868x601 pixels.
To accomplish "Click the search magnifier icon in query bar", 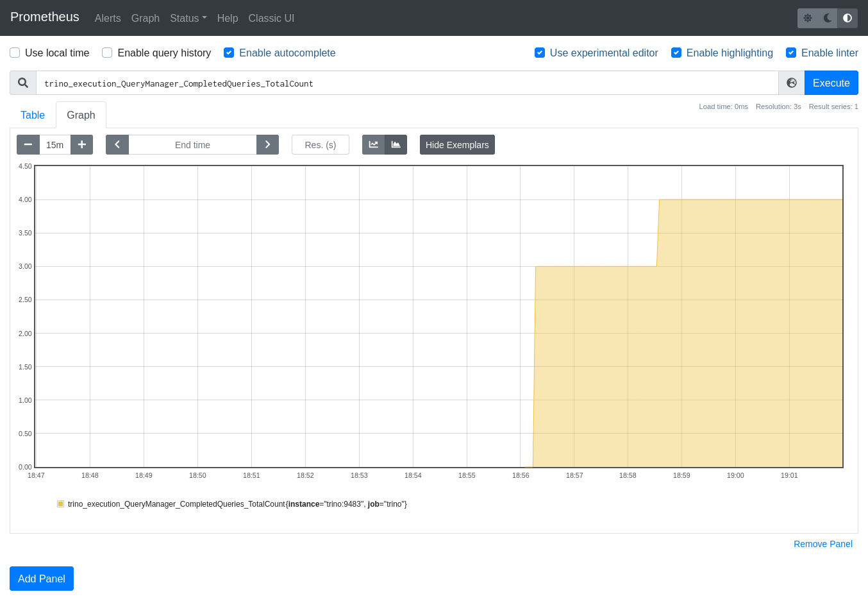I will pos(22,83).
